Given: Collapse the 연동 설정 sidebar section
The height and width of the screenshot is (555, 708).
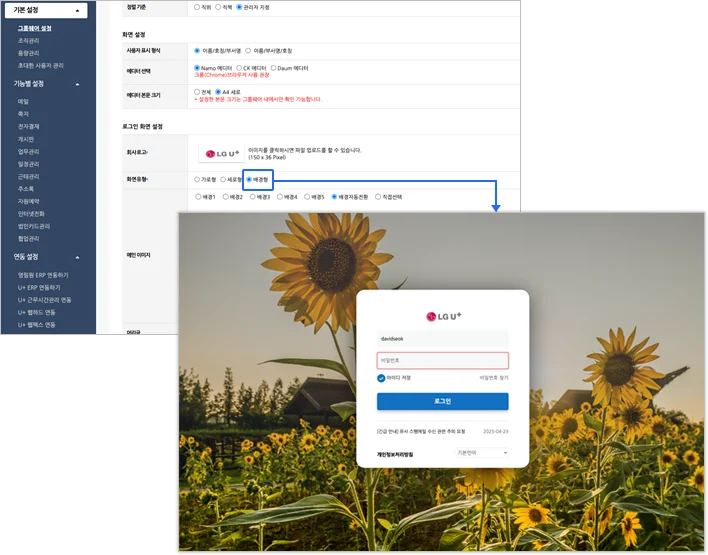Looking at the screenshot, I should [77, 257].
